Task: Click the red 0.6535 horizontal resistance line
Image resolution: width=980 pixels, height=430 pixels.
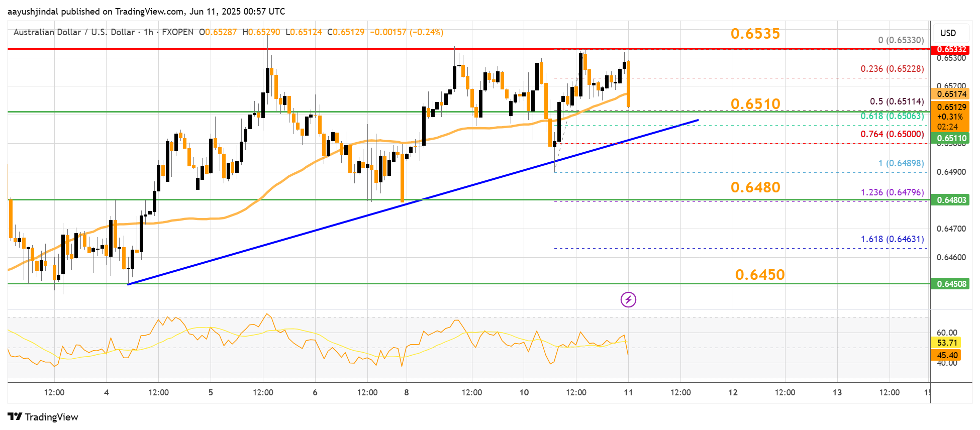Action: [x=468, y=49]
